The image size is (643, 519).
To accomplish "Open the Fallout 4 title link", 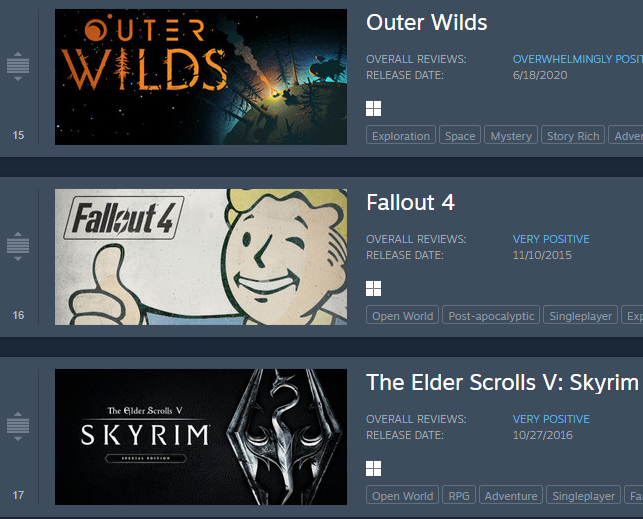I will (x=410, y=202).
